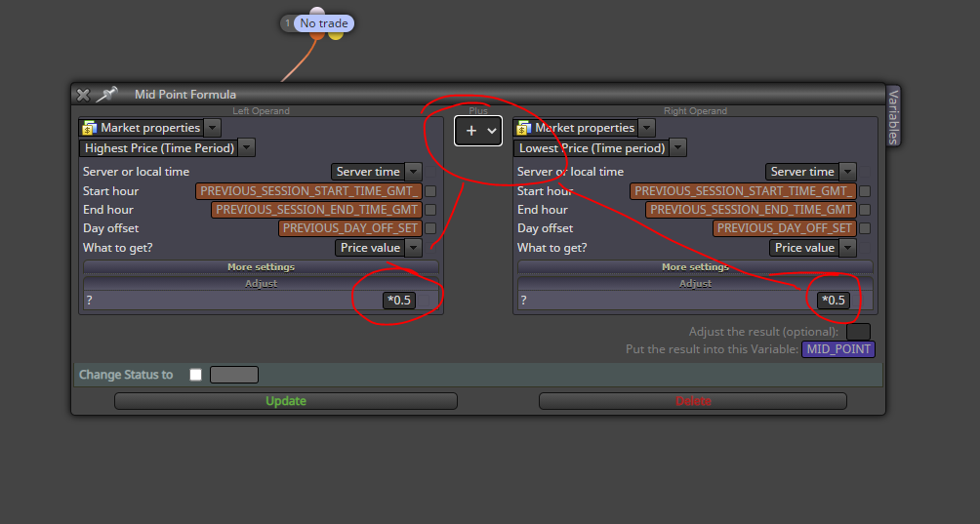The width and height of the screenshot is (980, 524).
Task: Click the Market properties icon in Right Operand
Action: pos(524,128)
